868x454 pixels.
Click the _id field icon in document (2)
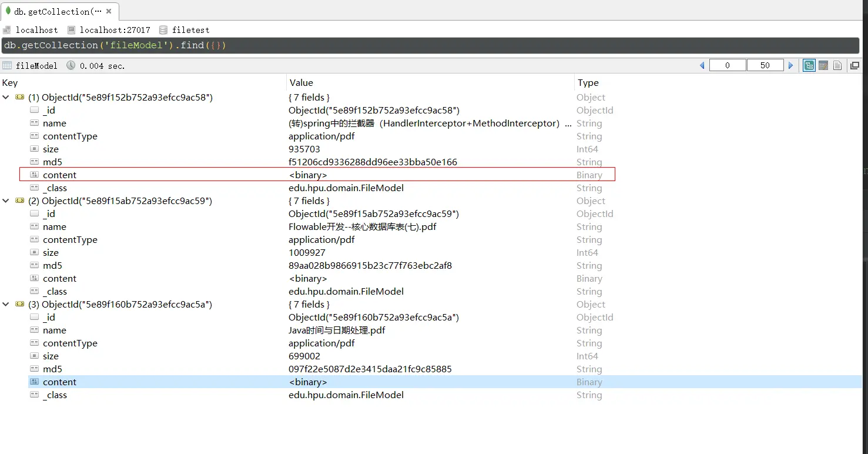coord(35,214)
